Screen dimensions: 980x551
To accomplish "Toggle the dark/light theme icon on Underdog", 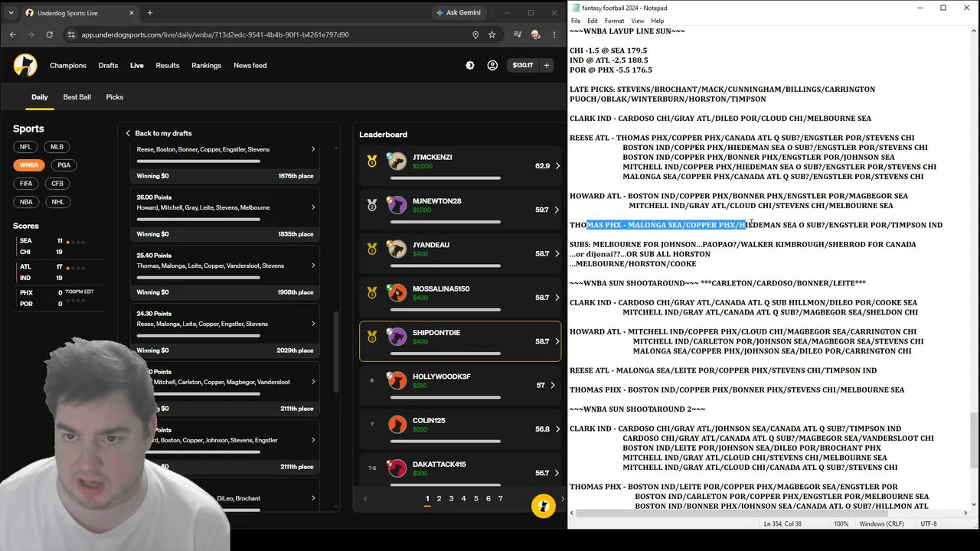I will point(470,66).
